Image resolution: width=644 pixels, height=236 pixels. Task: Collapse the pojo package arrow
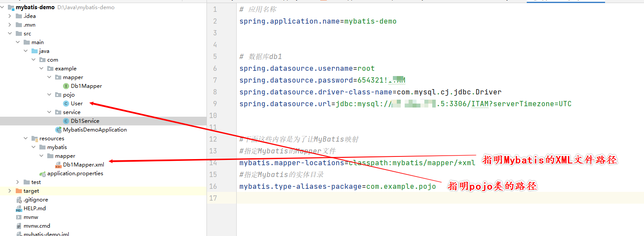click(x=49, y=95)
